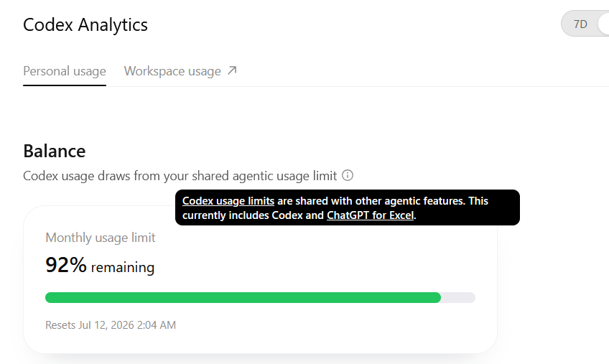Click the Codex usage draws from description text
The image size is (609, 364).
pyautogui.click(x=180, y=176)
